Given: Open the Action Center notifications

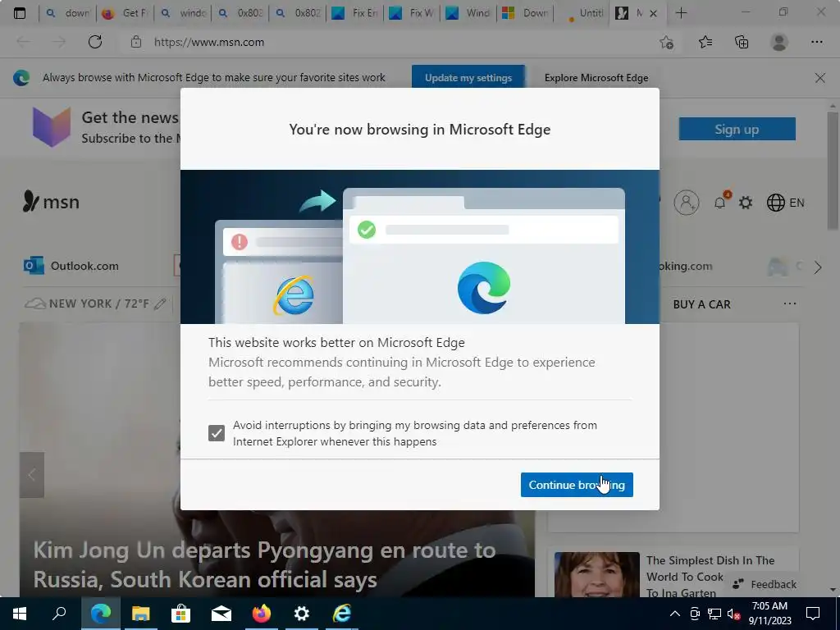Looking at the screenshot, I should (813, 614).
